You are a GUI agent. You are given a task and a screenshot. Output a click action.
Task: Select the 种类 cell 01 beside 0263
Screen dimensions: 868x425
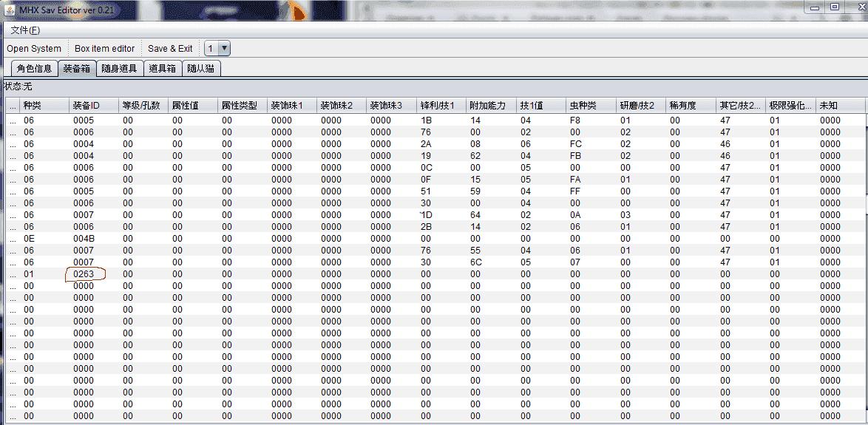click(x=44, y=274)
